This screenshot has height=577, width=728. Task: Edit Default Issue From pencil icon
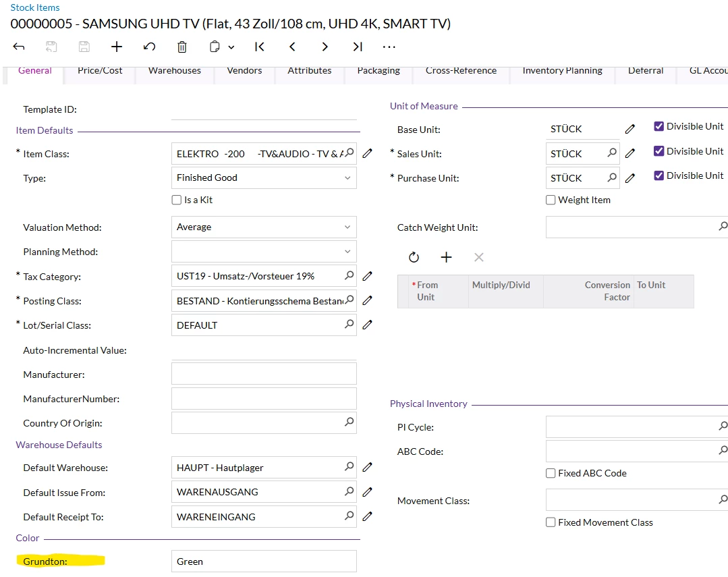pyautogui.click(x=367, y=491)
